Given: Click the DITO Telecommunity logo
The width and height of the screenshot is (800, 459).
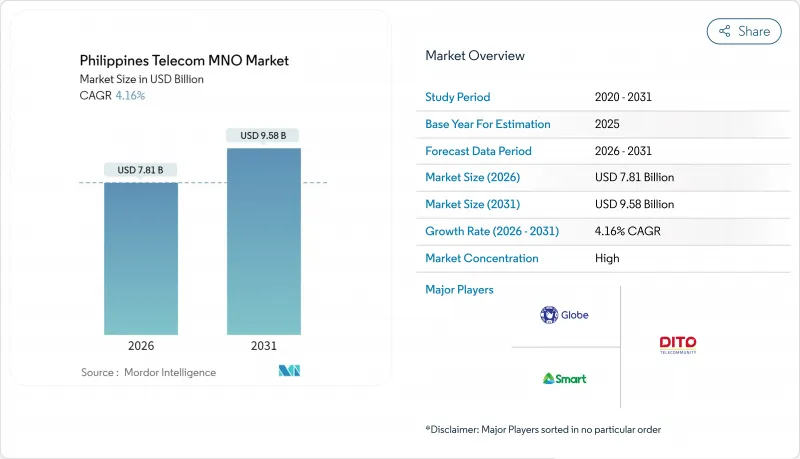Looking at the screenshot, I should [677, 345].
